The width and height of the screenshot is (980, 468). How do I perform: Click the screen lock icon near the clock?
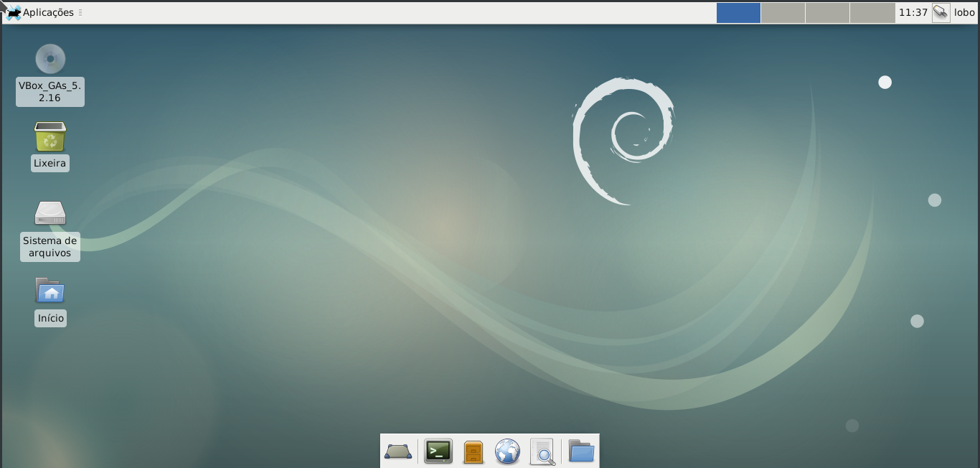pyautogui.click(x=941, y=12)
